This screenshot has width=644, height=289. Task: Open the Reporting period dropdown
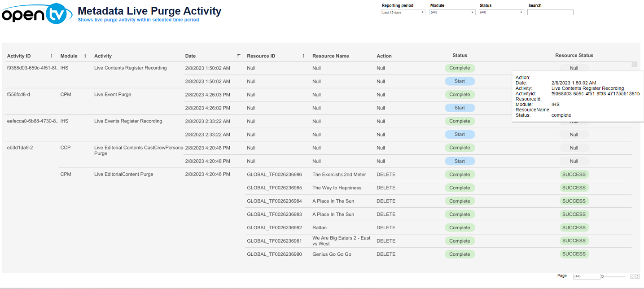[x=403, y=13]
